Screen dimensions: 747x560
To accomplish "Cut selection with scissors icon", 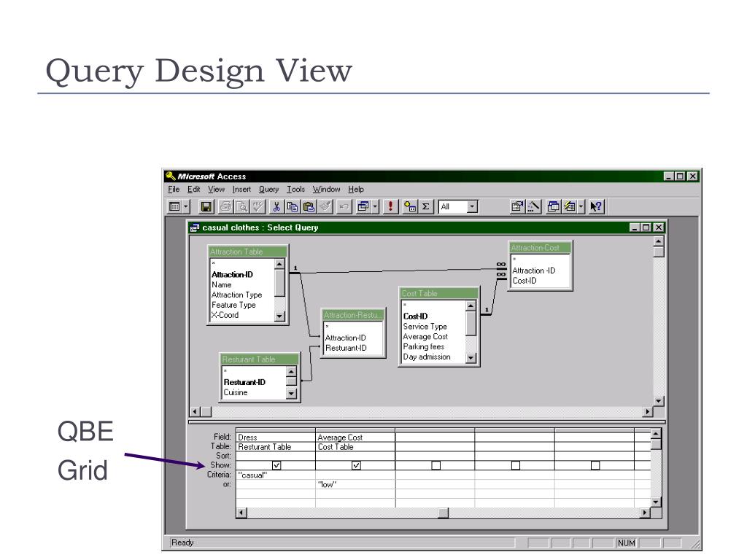I will (x=276, y=206).
